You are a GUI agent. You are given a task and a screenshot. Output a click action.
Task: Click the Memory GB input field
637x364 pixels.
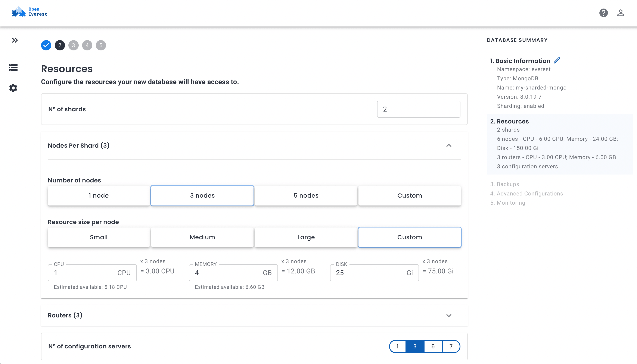tap(233, 273)
